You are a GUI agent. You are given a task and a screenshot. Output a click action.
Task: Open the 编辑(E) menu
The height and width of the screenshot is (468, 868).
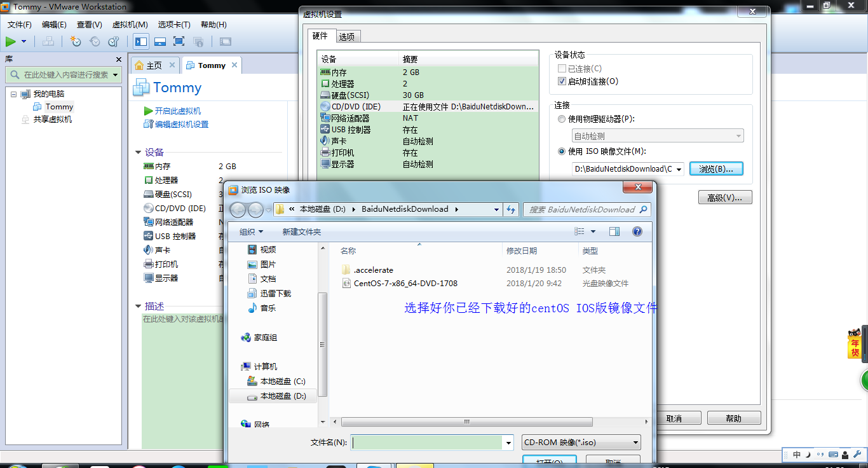point(54,25)
